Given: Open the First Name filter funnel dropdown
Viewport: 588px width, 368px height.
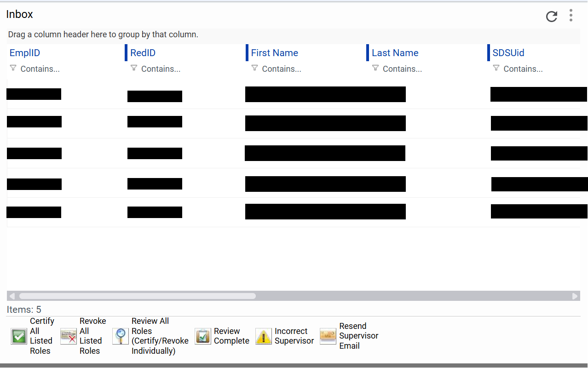Looking at the screenshot, I should (254, 68).
